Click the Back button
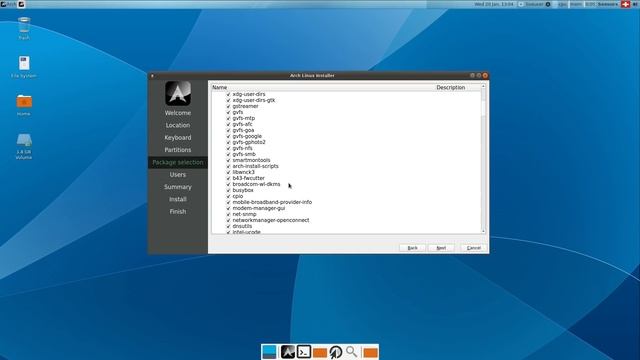This screenshot has width=640, height=360. (412, 248)
